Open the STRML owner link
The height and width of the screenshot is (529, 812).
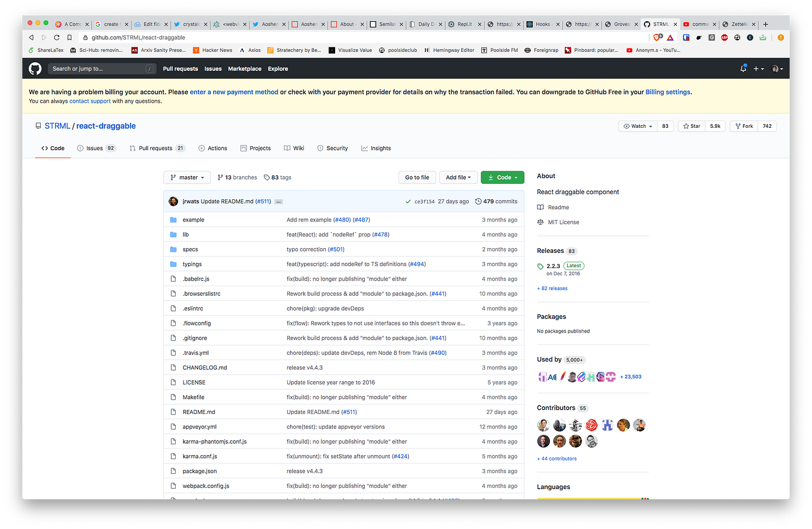[57, 126]
